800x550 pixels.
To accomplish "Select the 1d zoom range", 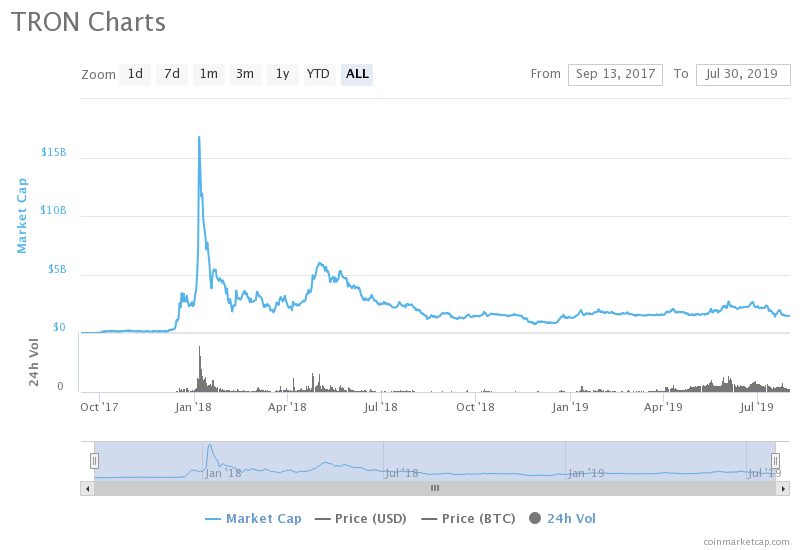I will 135,74.
